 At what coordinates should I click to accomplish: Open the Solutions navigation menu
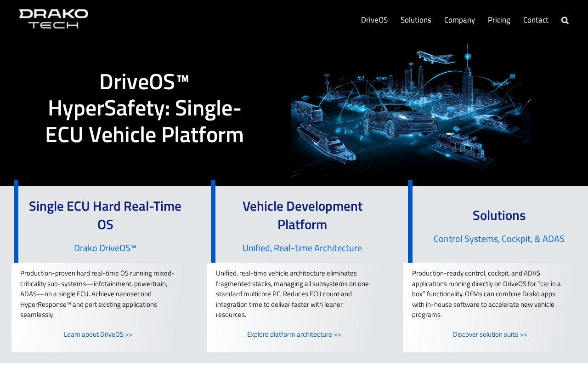(x=416, y=20)
